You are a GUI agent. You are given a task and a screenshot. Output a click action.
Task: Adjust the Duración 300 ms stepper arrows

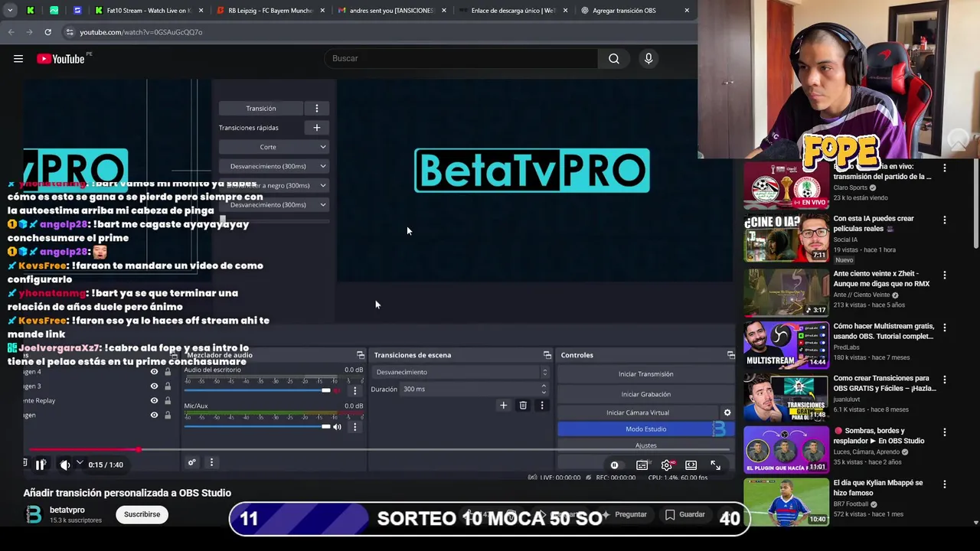[x=544, y=390]
